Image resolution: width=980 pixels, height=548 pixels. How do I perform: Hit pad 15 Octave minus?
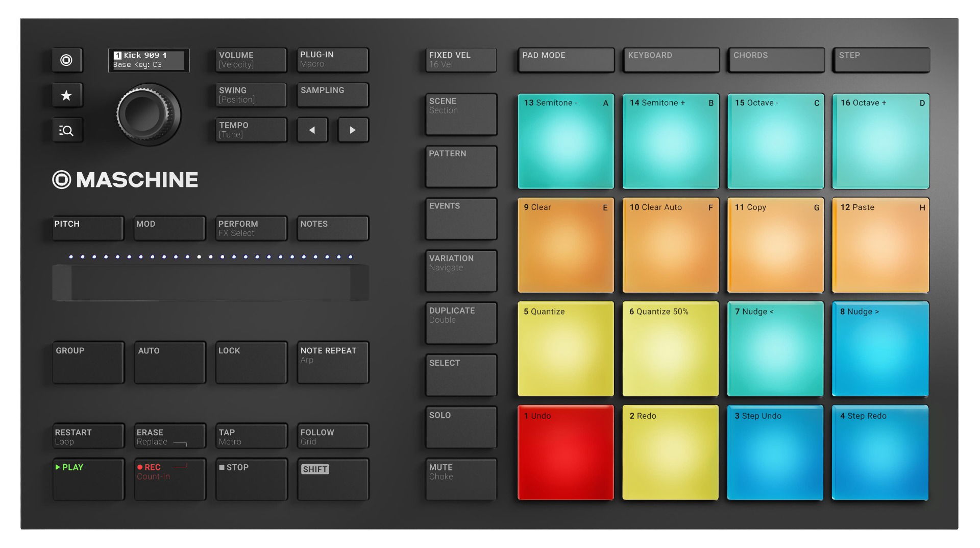click(776, 141)
